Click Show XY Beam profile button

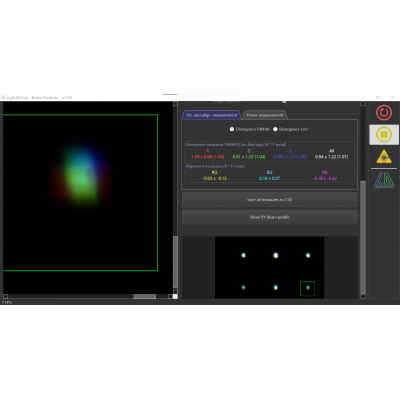tap(270, 217)
